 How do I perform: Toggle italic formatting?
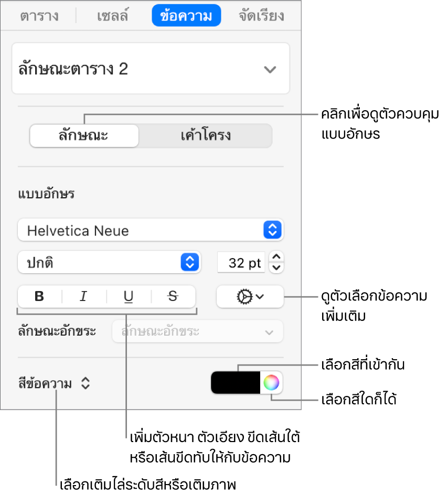[x=83, y=296]
